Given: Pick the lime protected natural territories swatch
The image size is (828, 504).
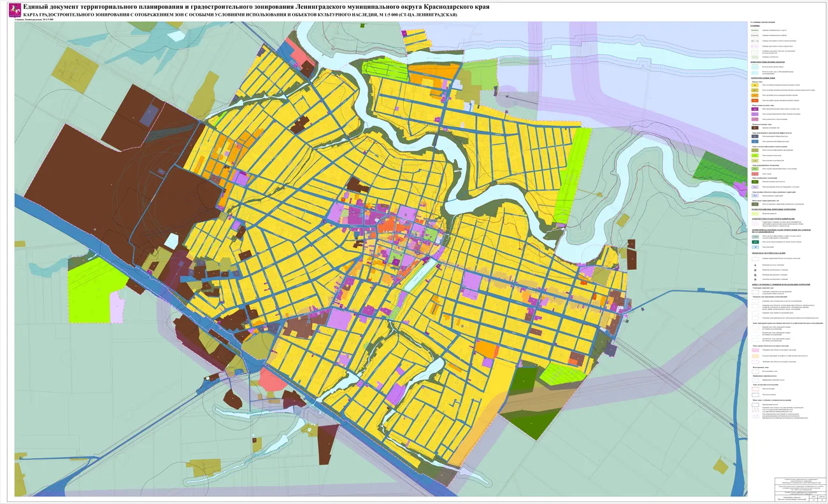Looking at the screenshot, I should click(x=755, y=214).
